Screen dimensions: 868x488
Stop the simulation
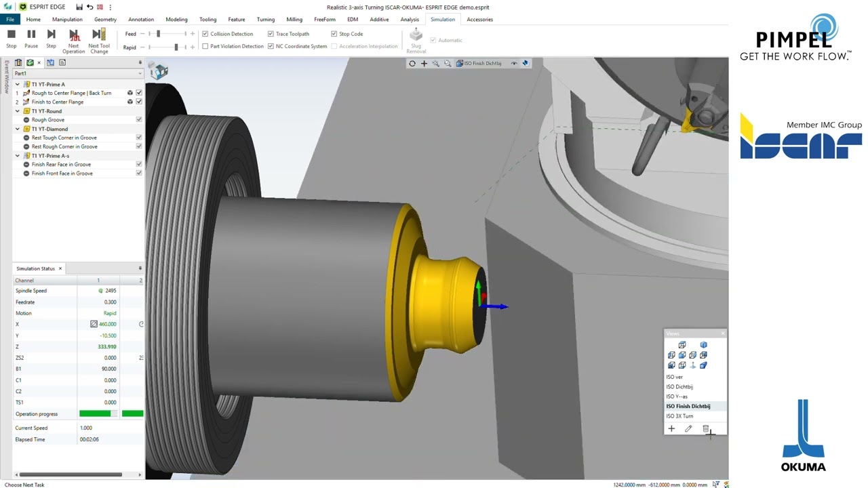tap(12, 38)
